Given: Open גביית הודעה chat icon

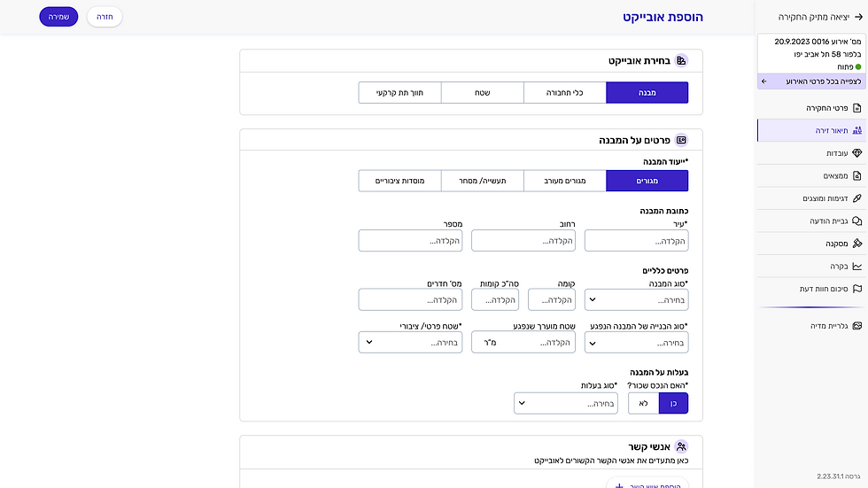Looking at the screenshot, I should click(x=856, y=221).
